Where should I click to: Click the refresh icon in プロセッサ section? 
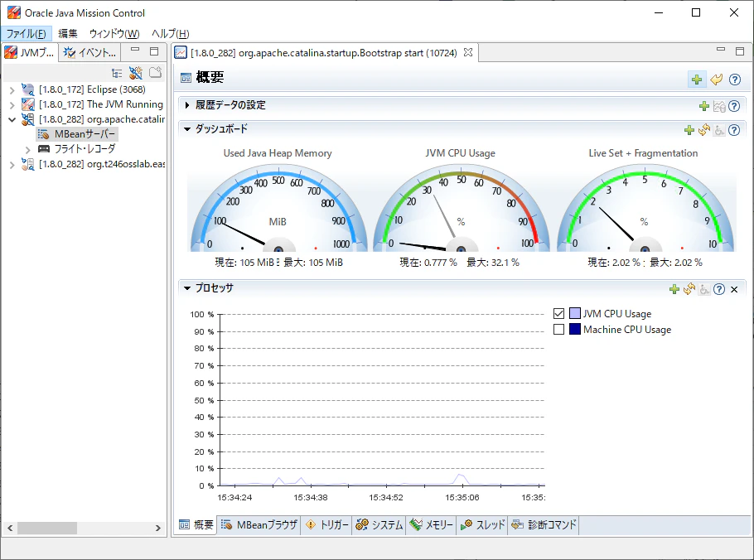[x=689, y=289]
